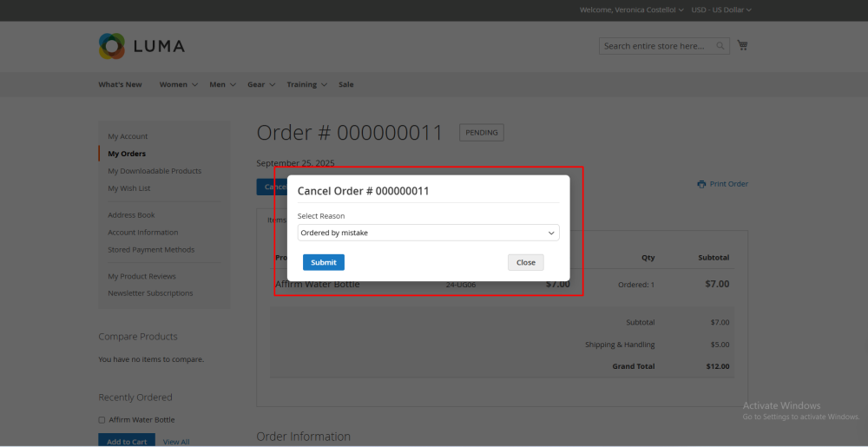Click the Shipping & Handling label
This screenshot has width=868, height=447.
(x=620, y=344)
